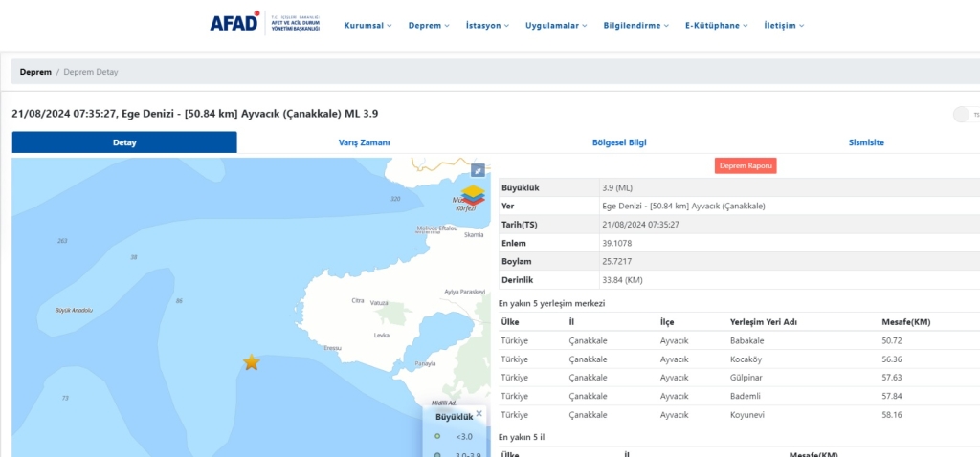Open the Kurumsal dropdown menu

click(x=368, y=26)
